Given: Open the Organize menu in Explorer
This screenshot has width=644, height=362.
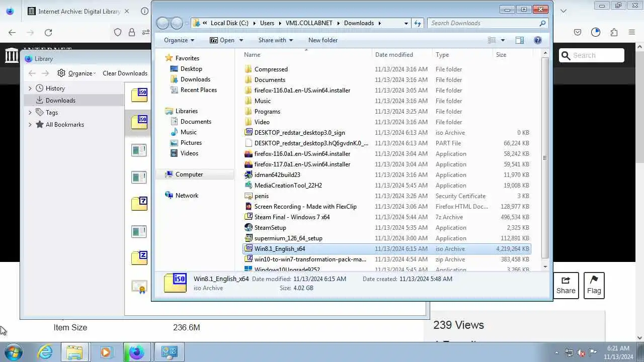Looking at the screenshot, I should point(179,40).
